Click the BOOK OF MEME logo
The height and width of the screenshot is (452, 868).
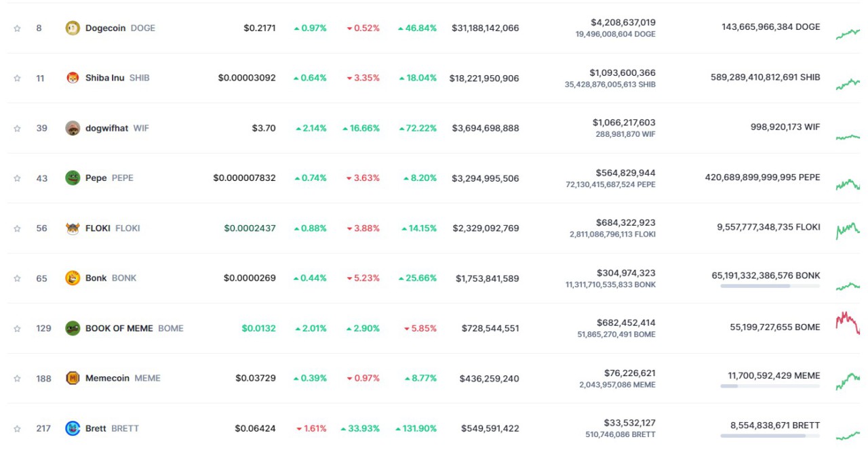tap(73, 328)
